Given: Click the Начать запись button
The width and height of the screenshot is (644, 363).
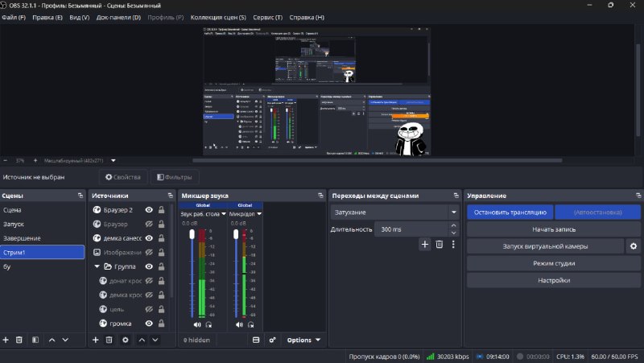Looking at the screenshot, I should pyautogui.click(x=554, y=229).
